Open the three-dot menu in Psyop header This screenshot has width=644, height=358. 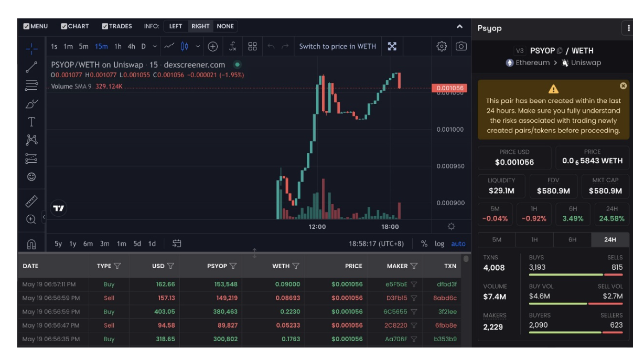click(628, 28)
